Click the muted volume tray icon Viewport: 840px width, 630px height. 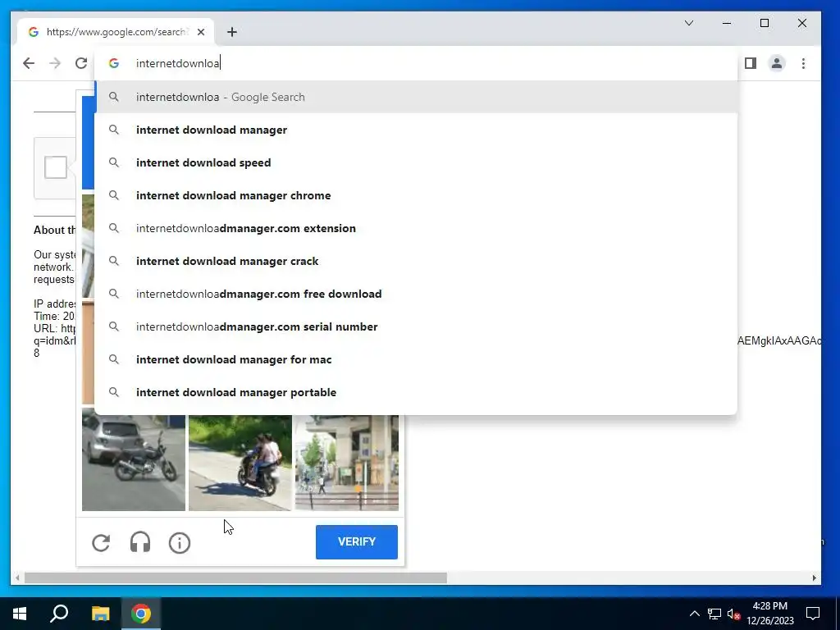(x=734, y=614)
